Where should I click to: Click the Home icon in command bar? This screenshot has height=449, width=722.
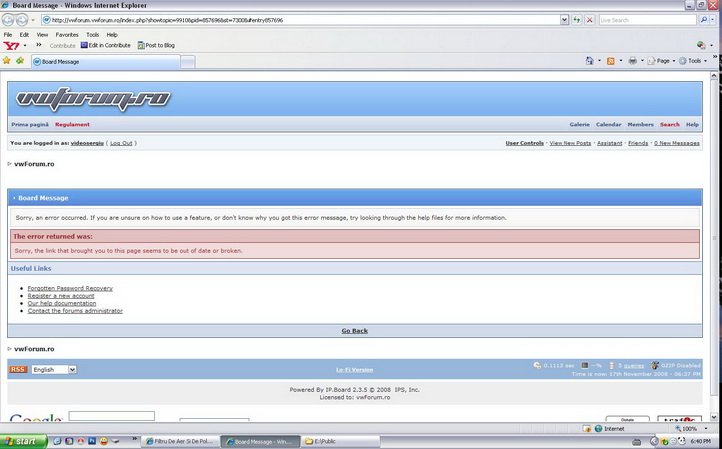[x=590, y=61]
